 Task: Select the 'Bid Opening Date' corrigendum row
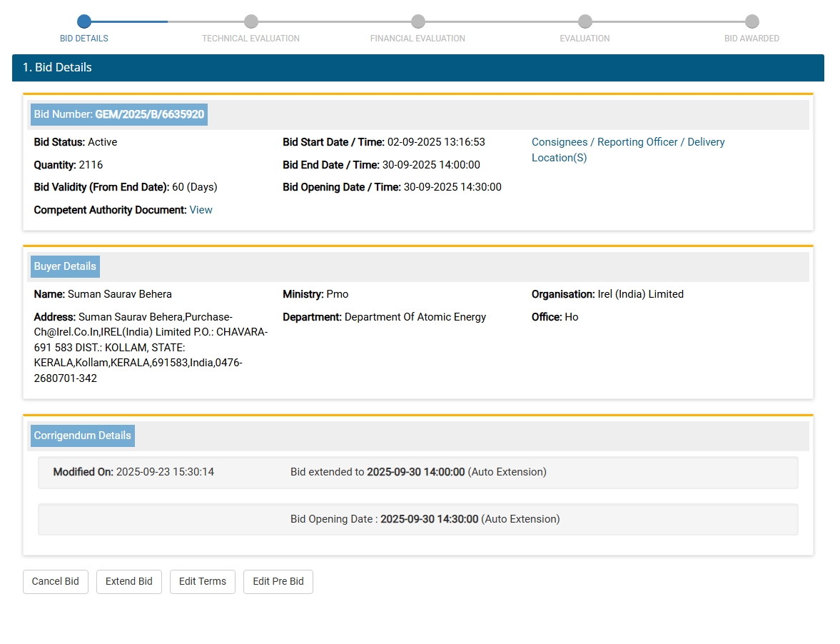point(418,519)
